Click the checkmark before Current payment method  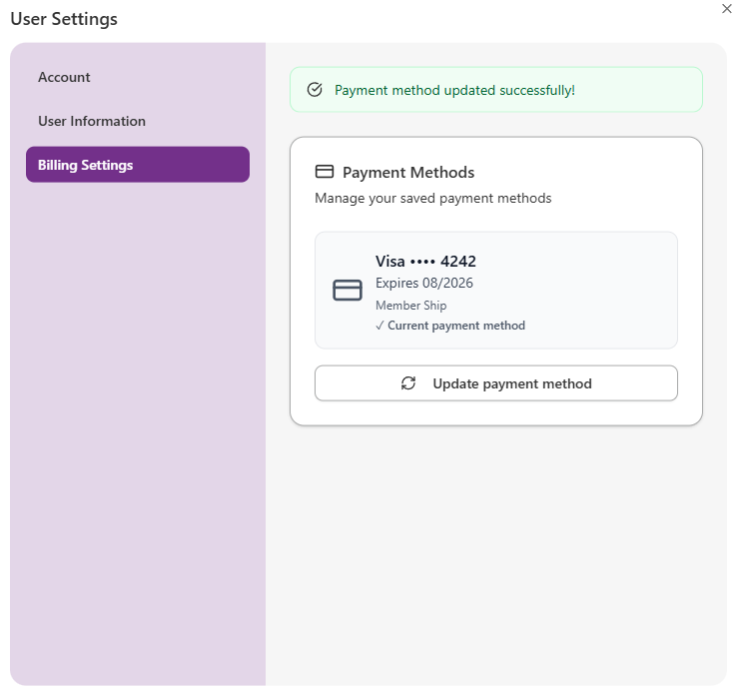pos(379,326)
